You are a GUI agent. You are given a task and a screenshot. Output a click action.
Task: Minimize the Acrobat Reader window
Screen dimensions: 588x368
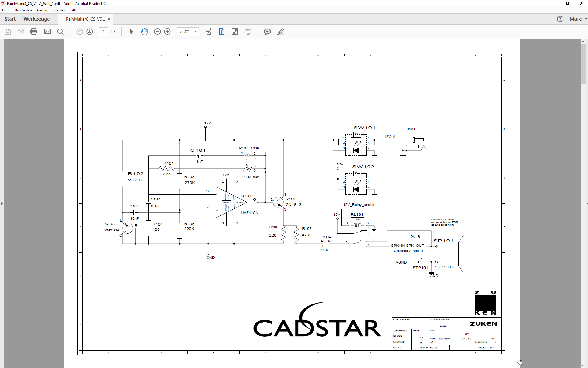coord(554,3)
